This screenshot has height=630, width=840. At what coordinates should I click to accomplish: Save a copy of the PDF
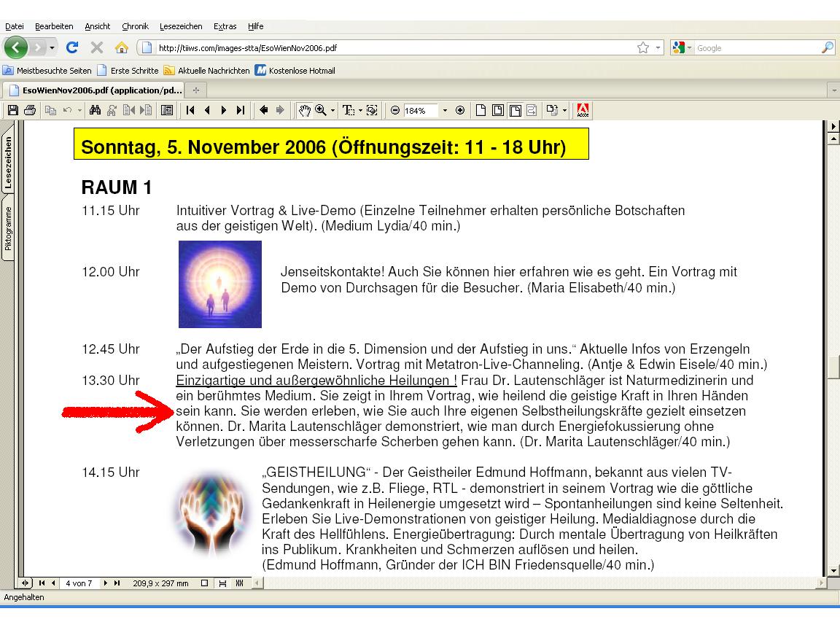(x=12, y=111)
